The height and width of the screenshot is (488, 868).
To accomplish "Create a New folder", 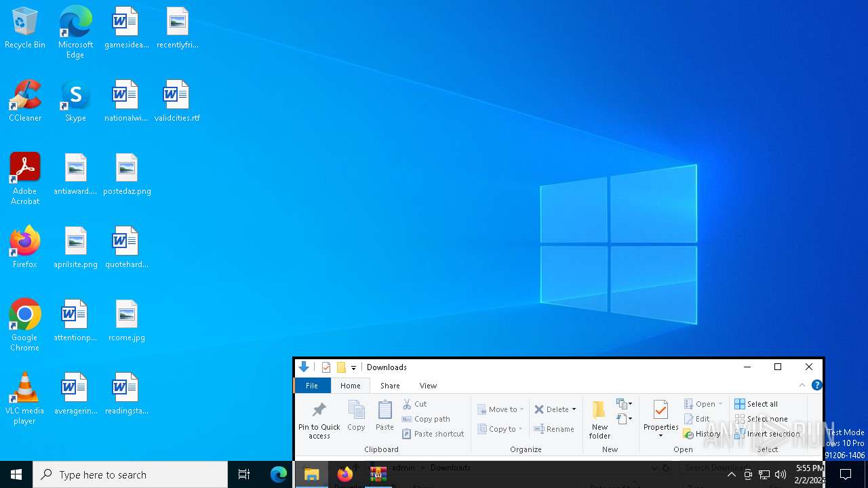I will (x=599, y=420).
